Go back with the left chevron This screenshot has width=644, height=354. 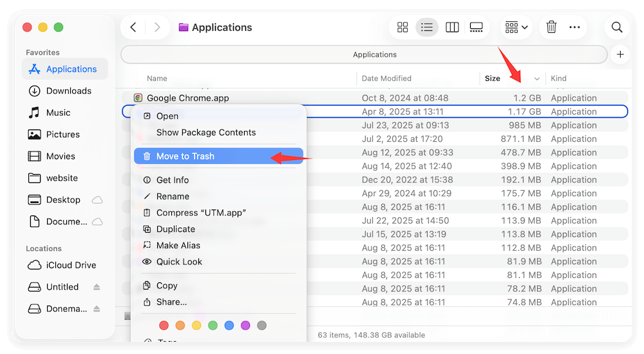tap(133, 27)
